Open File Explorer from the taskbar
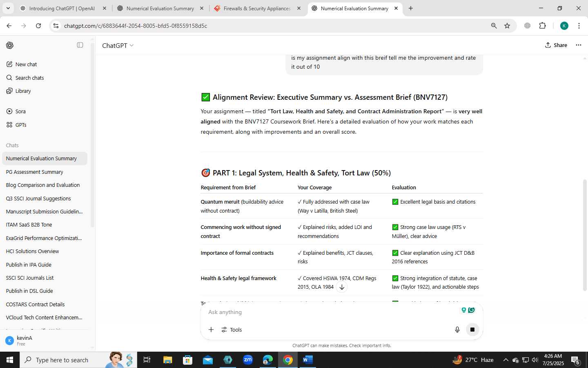Viewport: 588px width, 368px height. (x=167, y=360)
